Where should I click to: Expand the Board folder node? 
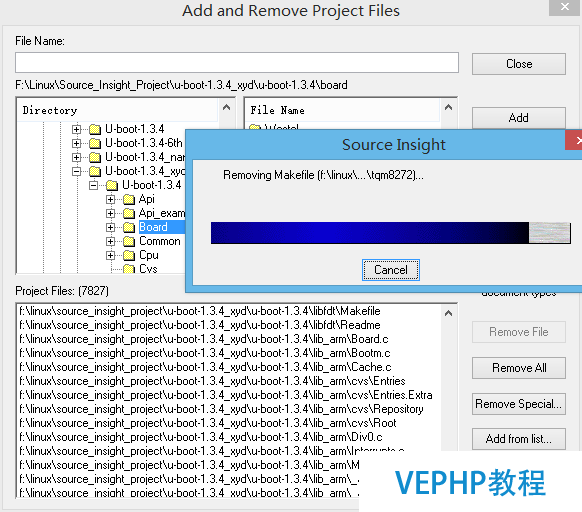[110, 227]
